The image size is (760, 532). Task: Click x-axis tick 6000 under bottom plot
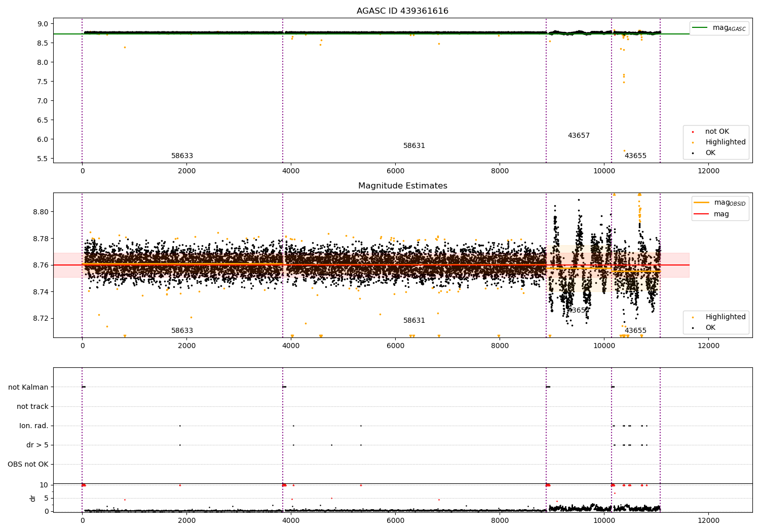[395, 521]
